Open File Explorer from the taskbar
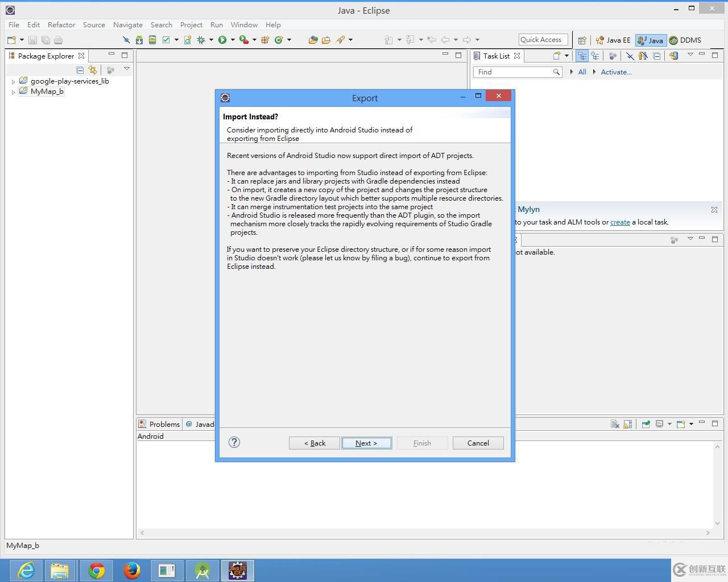 60,570
